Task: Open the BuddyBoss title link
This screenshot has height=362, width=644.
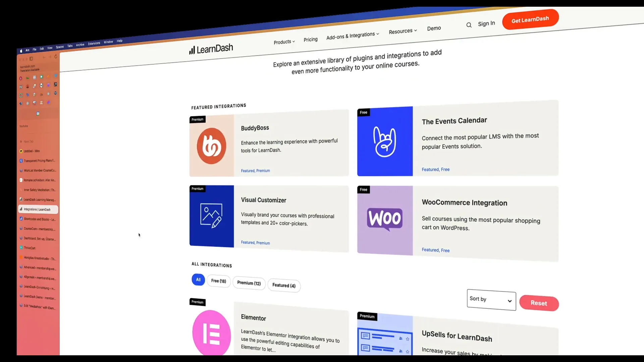Action: (x=255, y=128)
